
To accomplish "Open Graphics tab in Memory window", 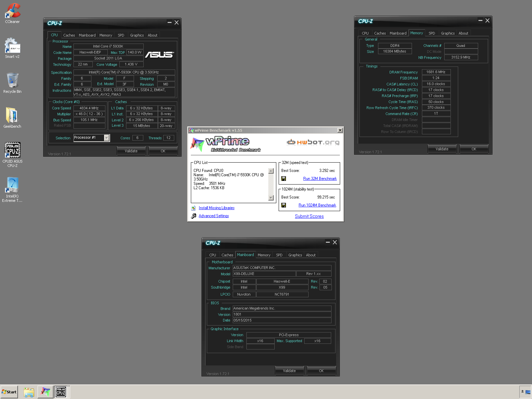I will point(448,33).
